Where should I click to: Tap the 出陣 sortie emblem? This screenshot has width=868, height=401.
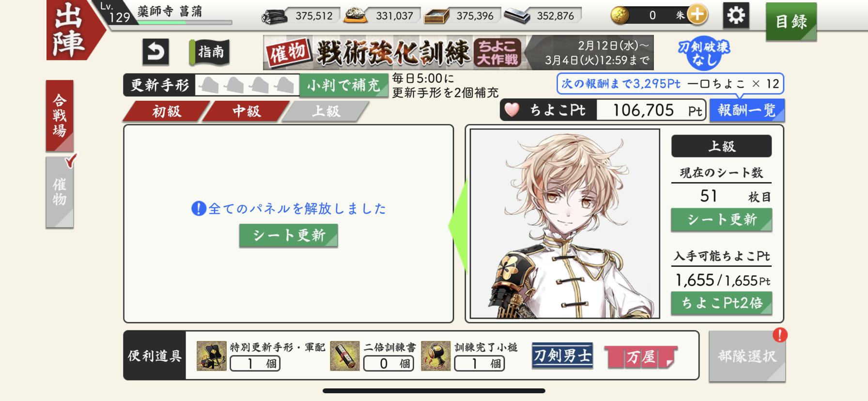[x=72, y=30]
